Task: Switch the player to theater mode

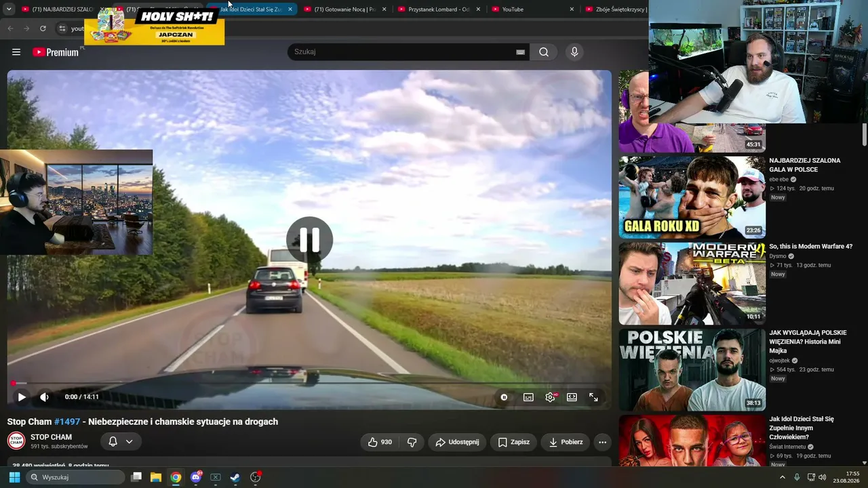Action: (572, 397)
